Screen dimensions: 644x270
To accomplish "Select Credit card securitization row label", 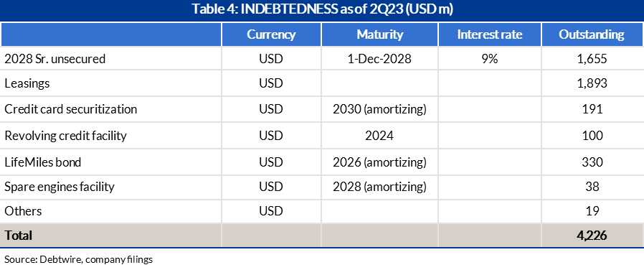I will pyautogui.click(x=71, y=109).
